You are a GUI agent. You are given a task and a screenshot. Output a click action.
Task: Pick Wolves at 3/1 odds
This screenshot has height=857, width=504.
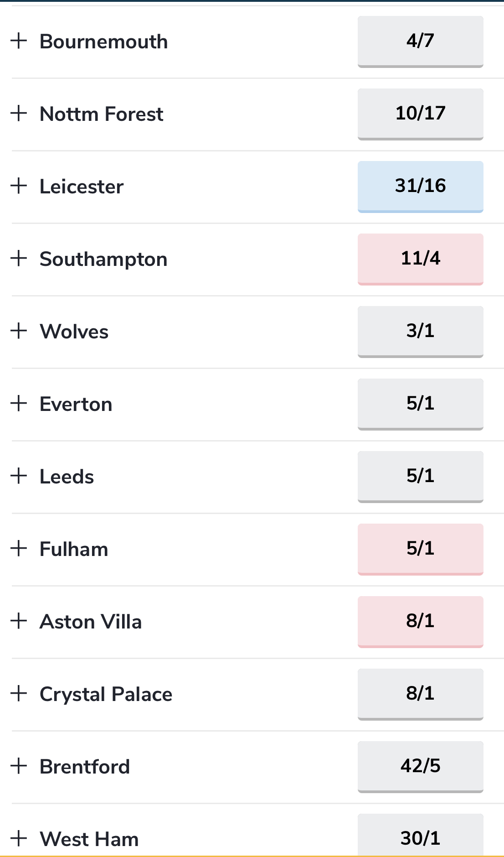pos(420,332)
